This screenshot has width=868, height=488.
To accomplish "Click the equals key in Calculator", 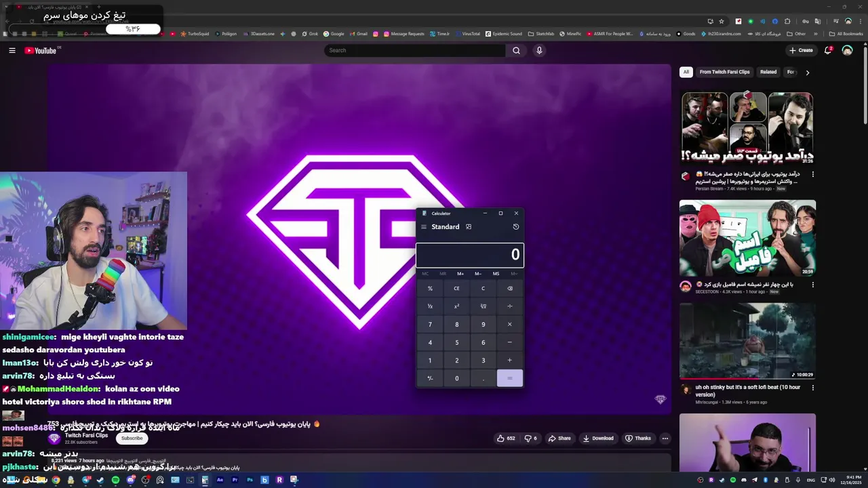I will coord(510,378).
